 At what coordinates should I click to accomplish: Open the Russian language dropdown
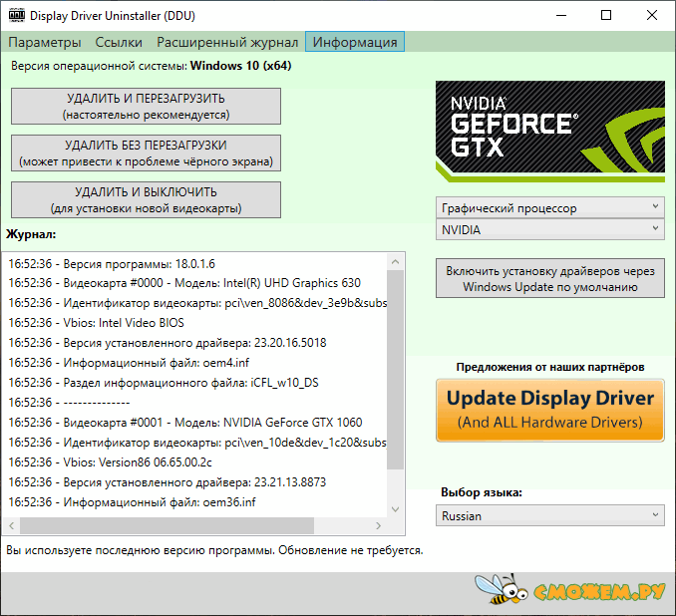point(550,515)
